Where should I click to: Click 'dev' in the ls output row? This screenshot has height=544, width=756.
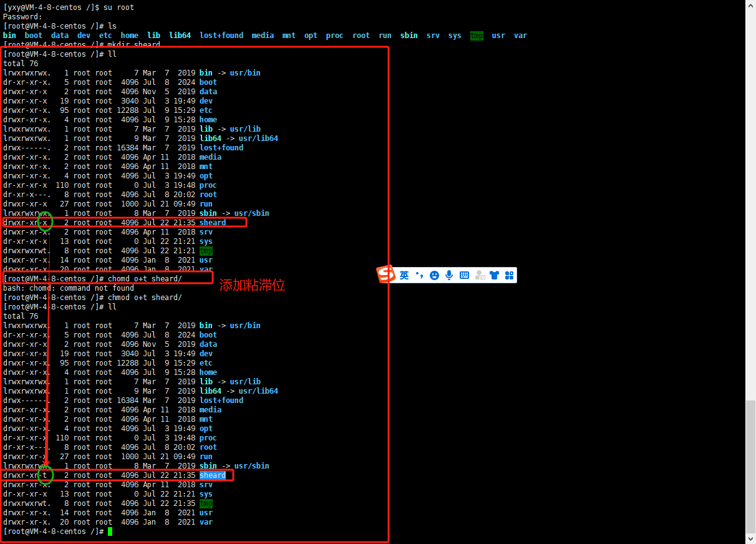pos(84,36)
